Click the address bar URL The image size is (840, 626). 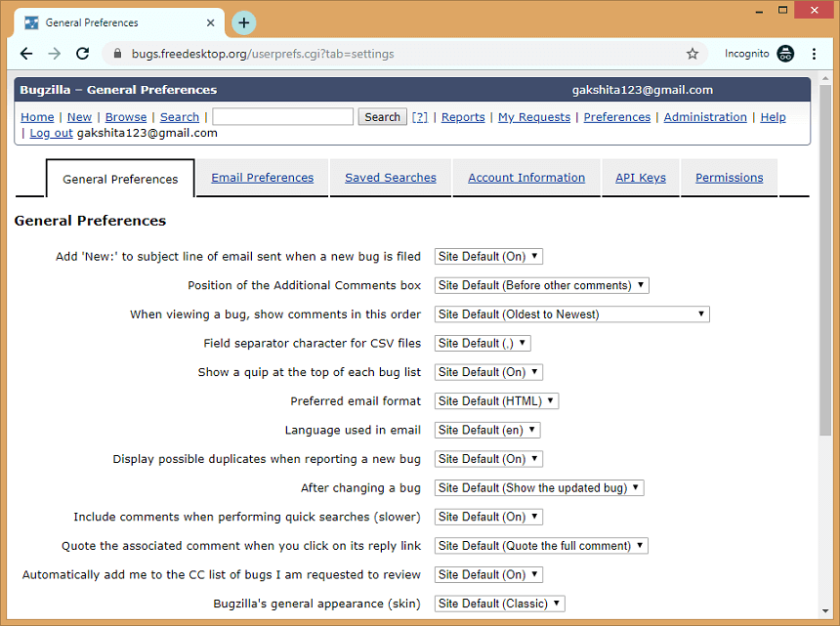click(x=263, y=54)
